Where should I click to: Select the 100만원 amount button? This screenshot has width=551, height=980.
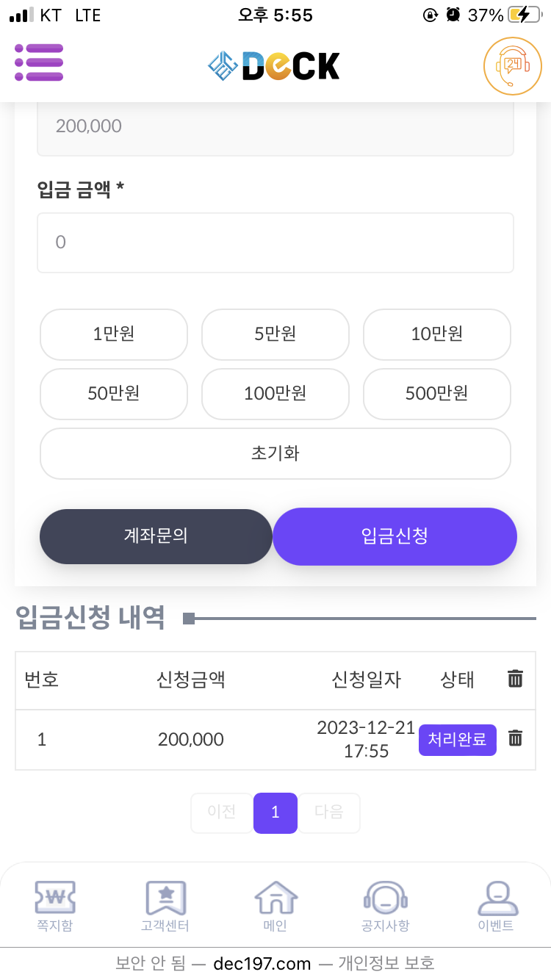click(275, 394)
